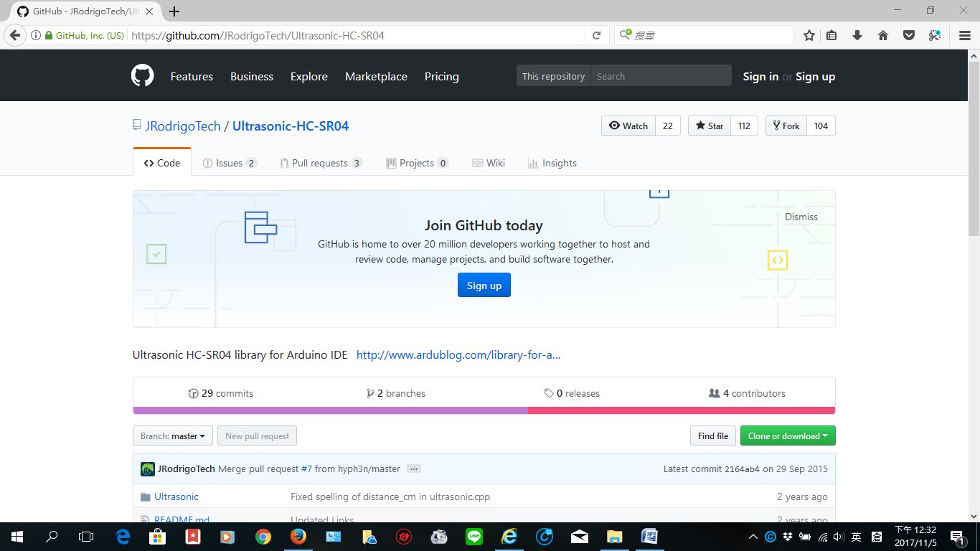This screenshot has width=980, height=551.
Task: Click the Find file button
Action: [713, 435]
